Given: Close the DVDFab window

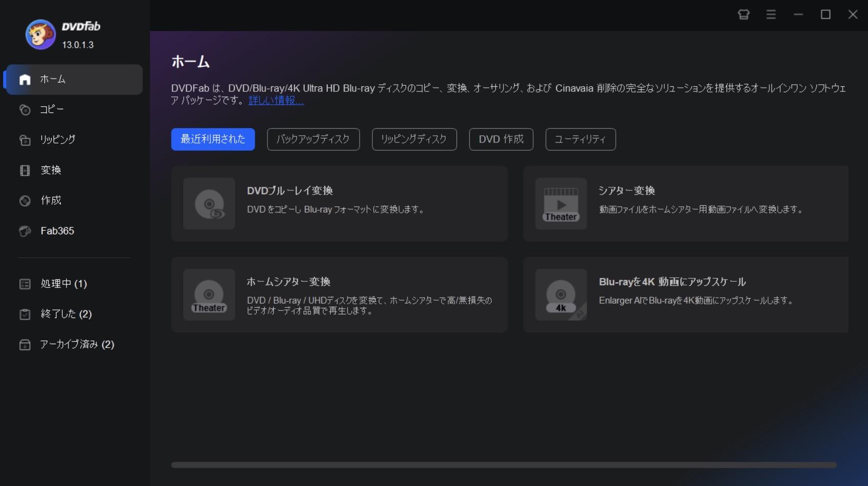Looking at the screenshot, I should click(x=853, y=14).
